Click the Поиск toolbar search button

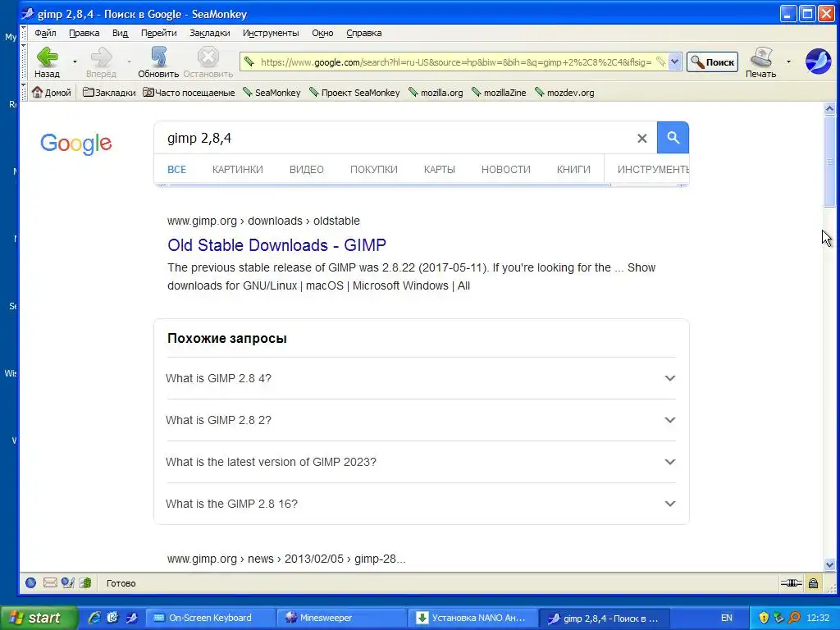[712, 62]
